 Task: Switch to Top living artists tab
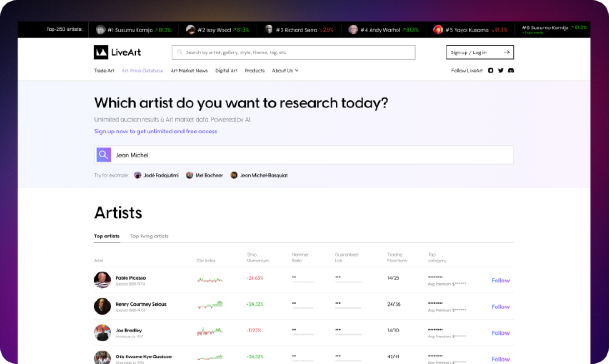coord(149,236)
